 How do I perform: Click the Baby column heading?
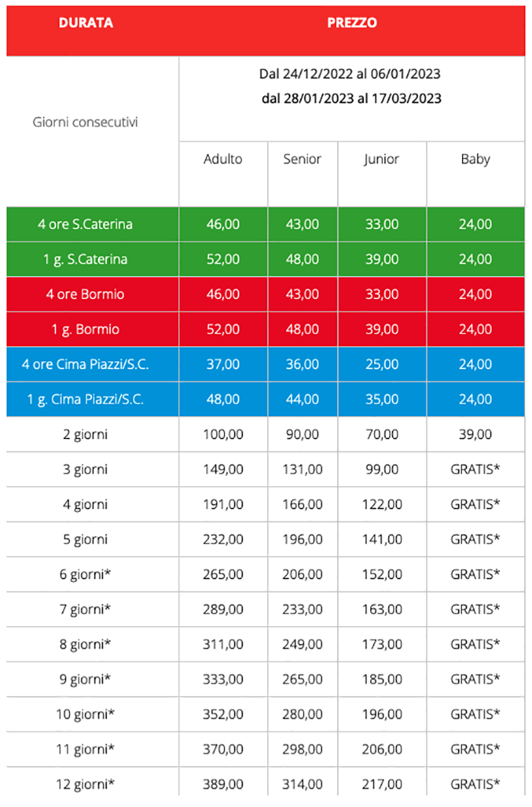pos(475,159)
